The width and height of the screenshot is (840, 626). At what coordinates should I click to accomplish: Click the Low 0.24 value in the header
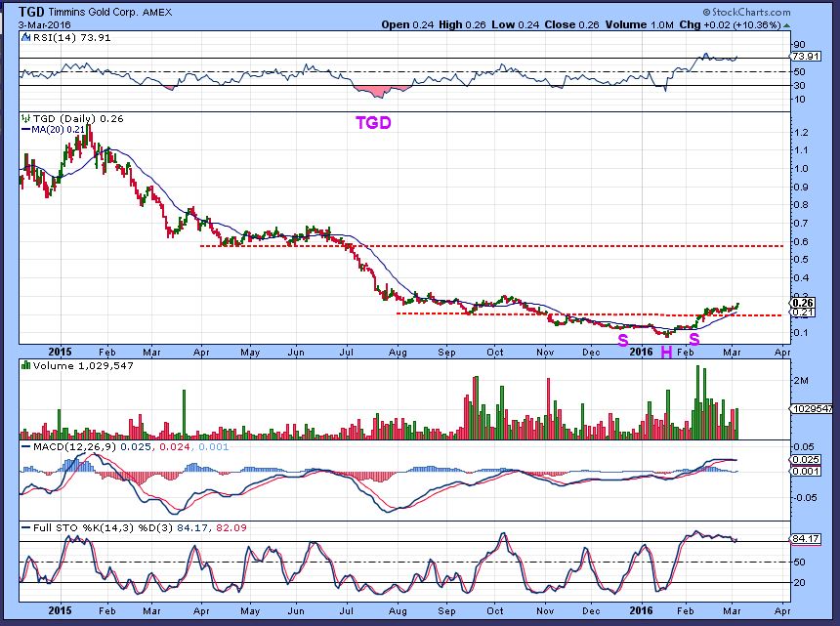(515, 24)
